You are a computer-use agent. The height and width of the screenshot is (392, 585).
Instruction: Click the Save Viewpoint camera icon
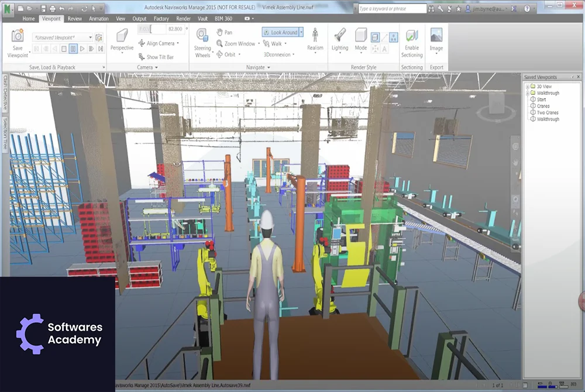point(17,36)
